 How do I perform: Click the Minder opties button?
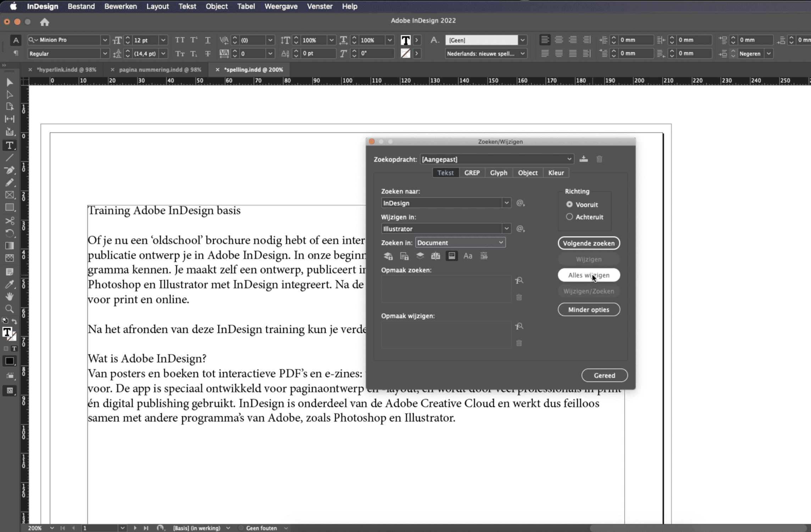coord(589,310)
